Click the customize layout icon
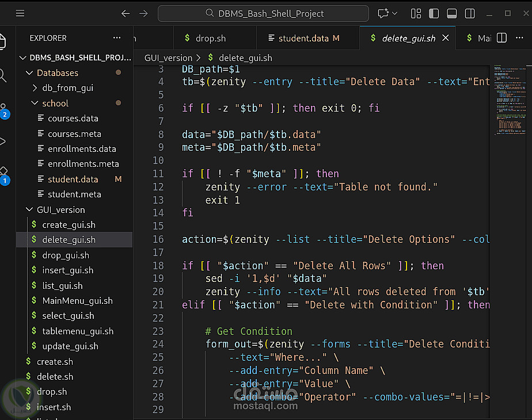 pyautogui.click(x=416, y=13)
